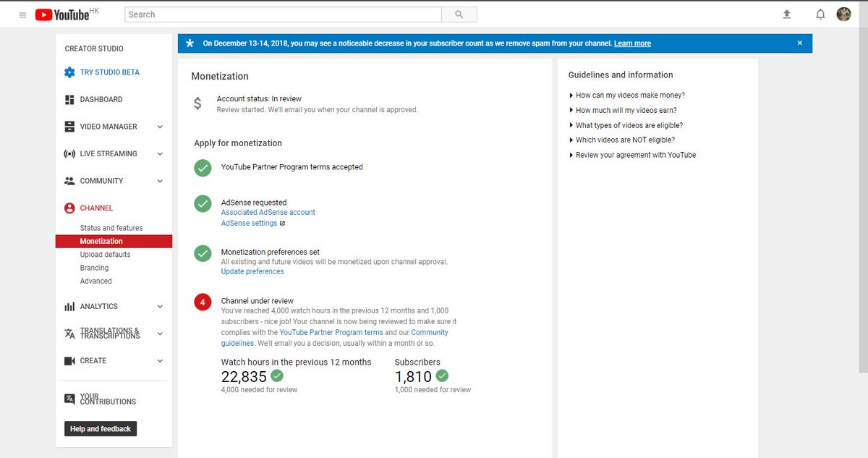Click the Create camera icon
The width and height of the screenshot is (868, 458).
pos(69,360)
